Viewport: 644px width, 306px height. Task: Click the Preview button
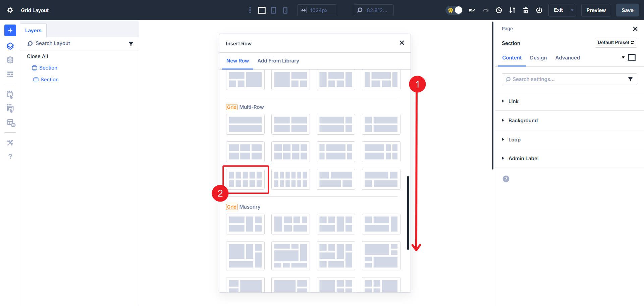pyautogui.click(x=596, y=10)
